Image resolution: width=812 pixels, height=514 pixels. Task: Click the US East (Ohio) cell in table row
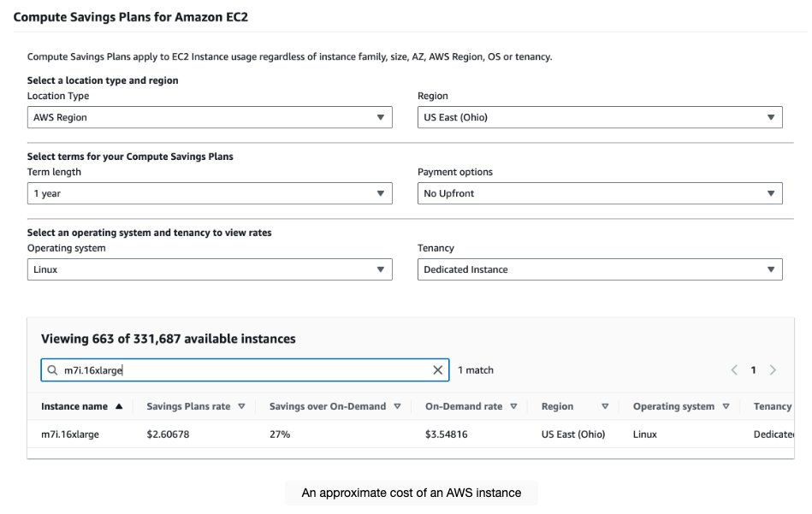pos(573,434)
